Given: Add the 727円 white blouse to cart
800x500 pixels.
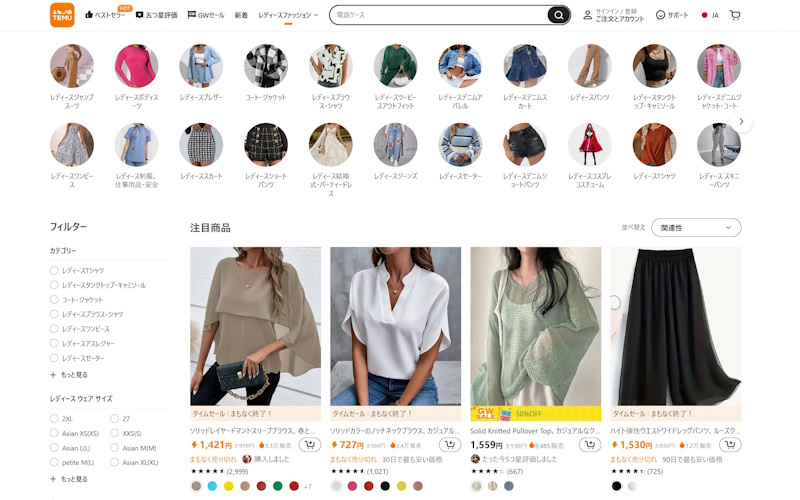Looking at the screenshot, I should (x=449, y=445).
